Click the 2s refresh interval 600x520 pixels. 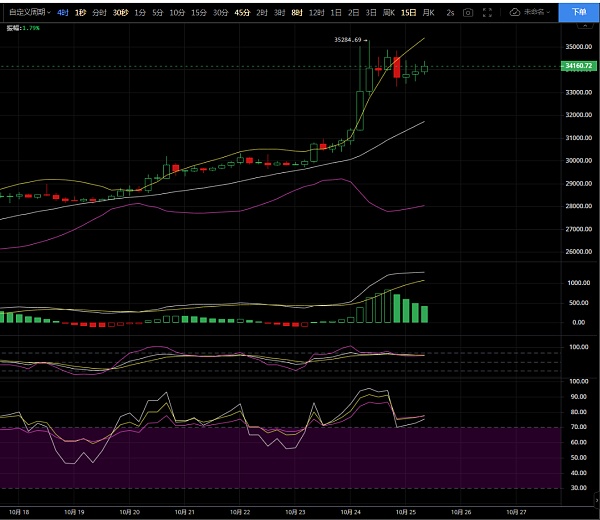click(x=451, y=12)
